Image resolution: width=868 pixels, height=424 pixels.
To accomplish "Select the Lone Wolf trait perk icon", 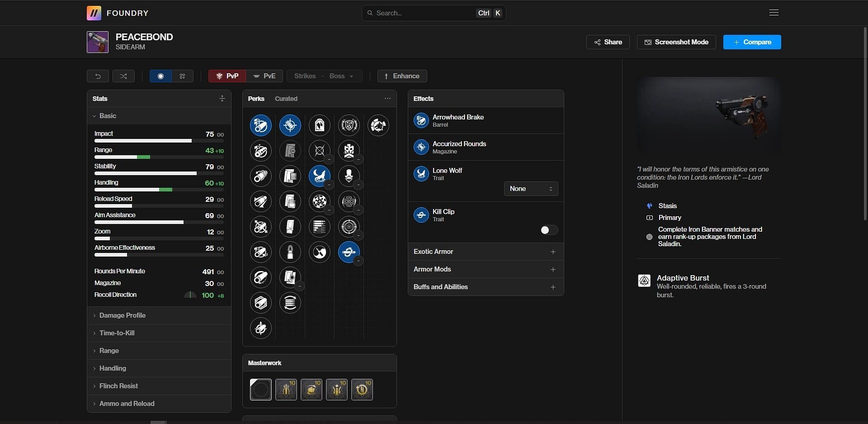I will 320,176.
